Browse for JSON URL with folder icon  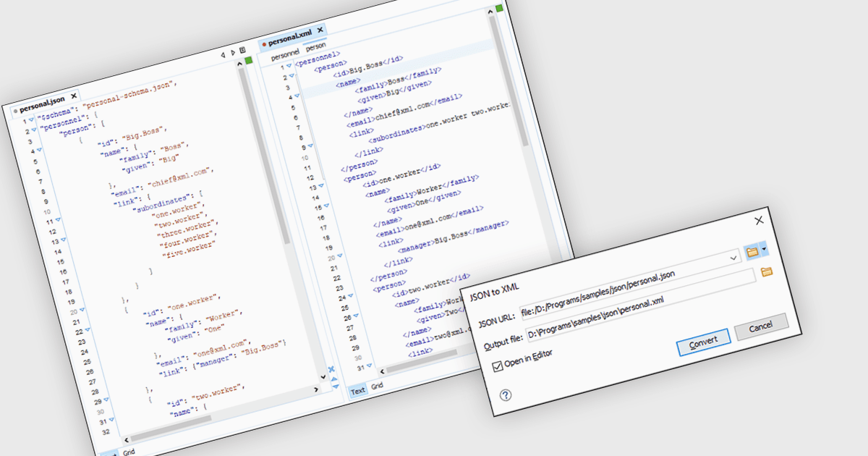click(752, 251)
